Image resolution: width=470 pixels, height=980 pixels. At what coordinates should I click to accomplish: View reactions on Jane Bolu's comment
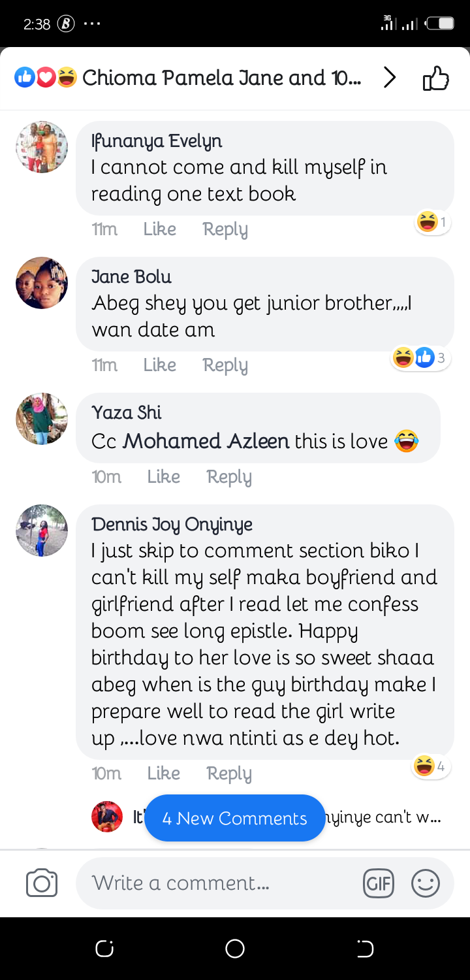point(420,357)
